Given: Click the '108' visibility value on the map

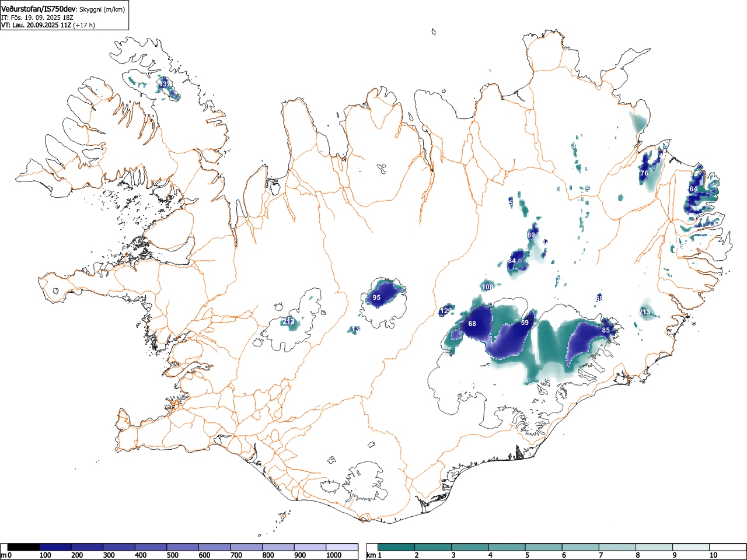Looking at the screenshot, I should click(488, 287).
